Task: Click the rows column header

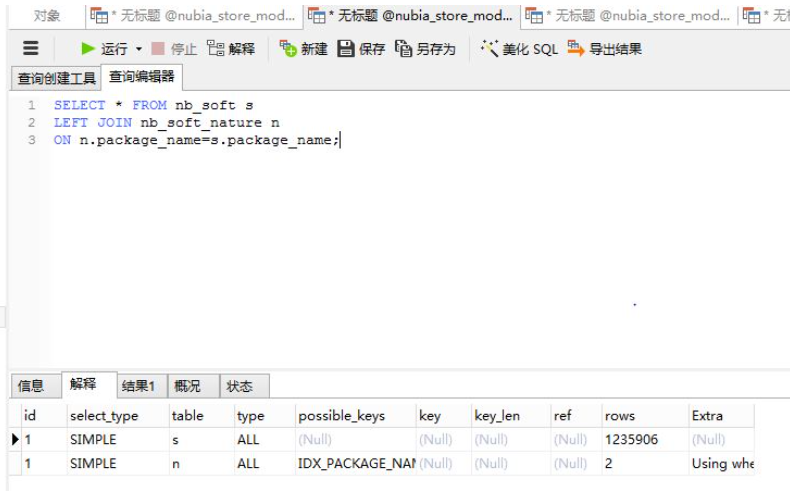Action: point(645,415)
